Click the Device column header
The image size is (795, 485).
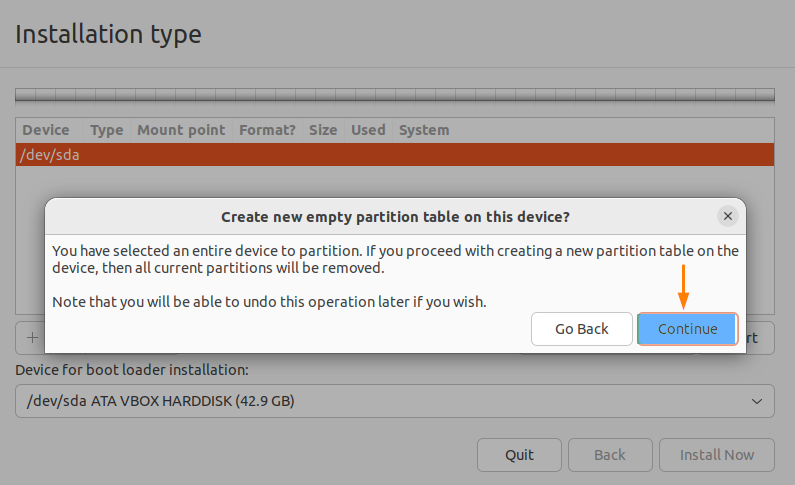coord(46,130)
